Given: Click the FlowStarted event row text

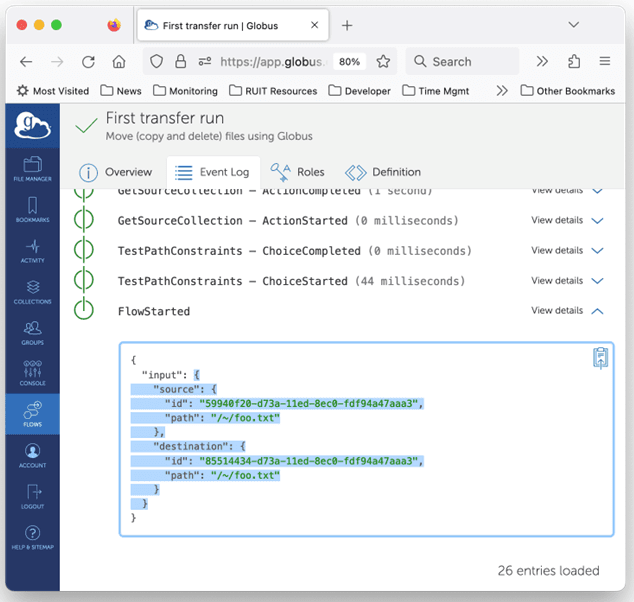Looking at the screenshot, I should [154, 311].
